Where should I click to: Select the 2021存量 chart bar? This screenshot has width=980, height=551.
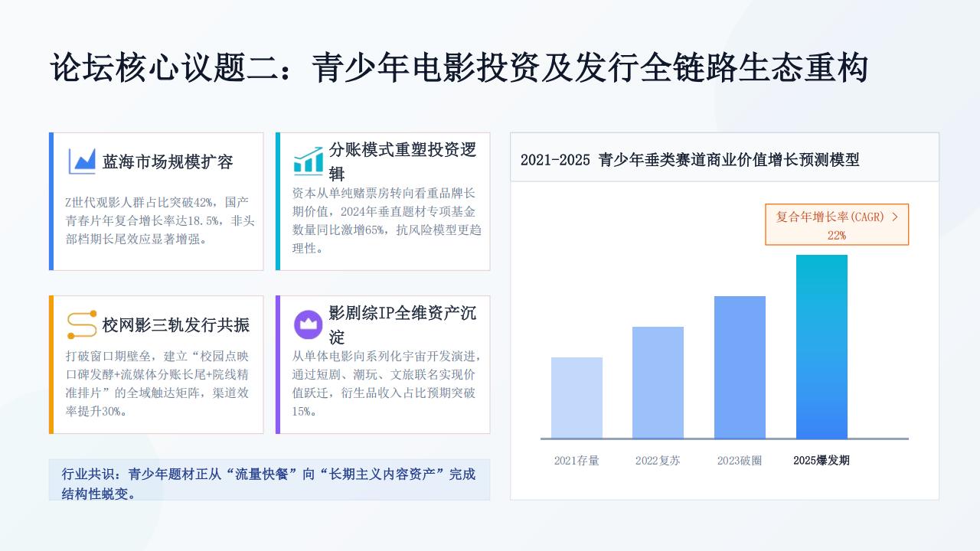pos(577,398)
